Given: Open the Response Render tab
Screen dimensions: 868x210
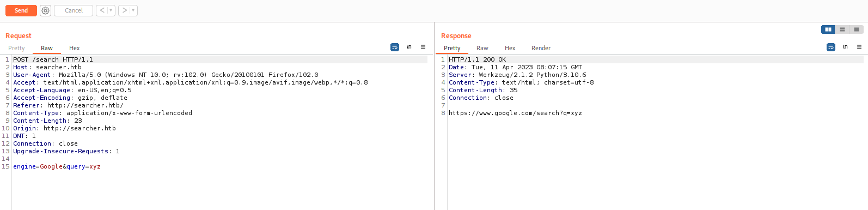Looking at the screenshot, I should tap(541, 48).
